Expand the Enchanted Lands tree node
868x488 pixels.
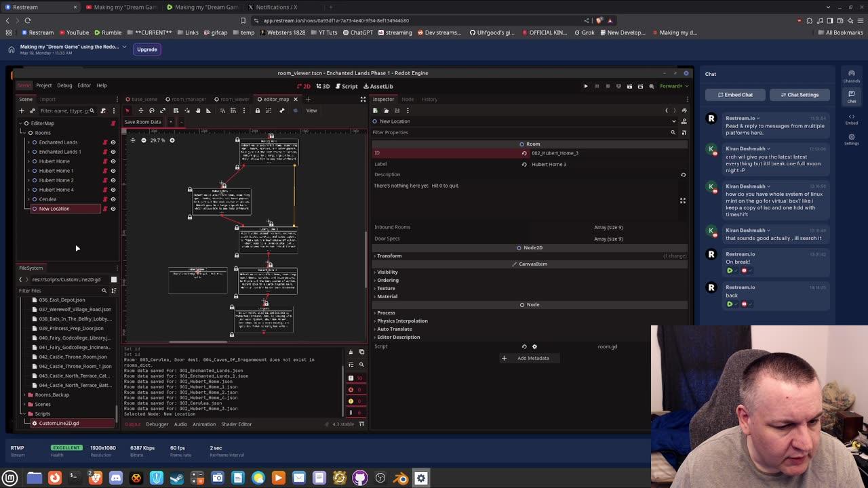28,142
